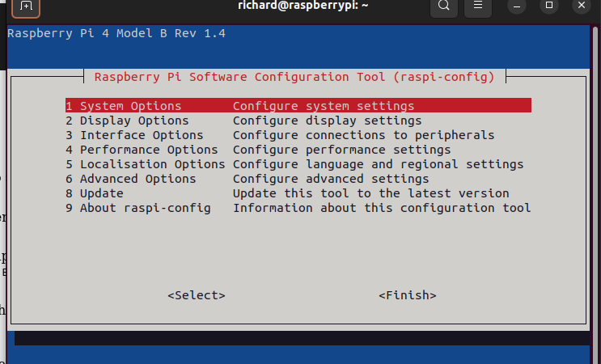The width and height of the screenshot is (601, 364).
Task: Click 'Configure performance settings' text
Action: pyautogui.click(x=341, y=150)
